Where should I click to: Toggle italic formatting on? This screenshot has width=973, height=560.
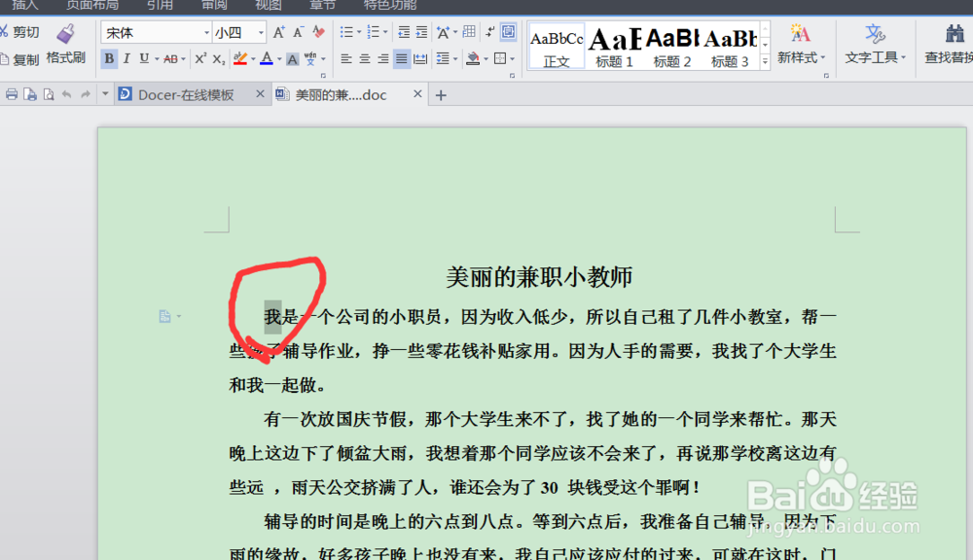[x=126, y=59]
